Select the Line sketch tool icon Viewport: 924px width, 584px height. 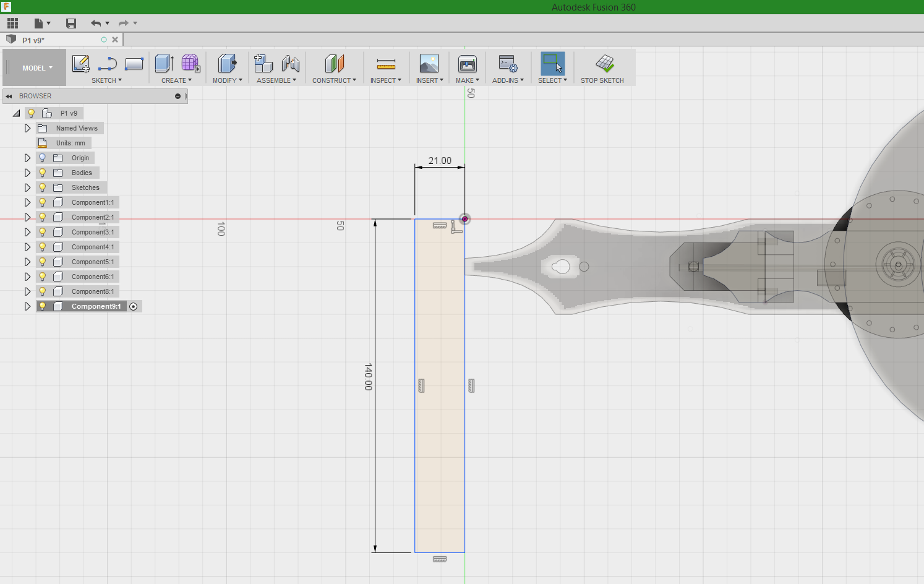pyautogui.click(x=108, y=64)
